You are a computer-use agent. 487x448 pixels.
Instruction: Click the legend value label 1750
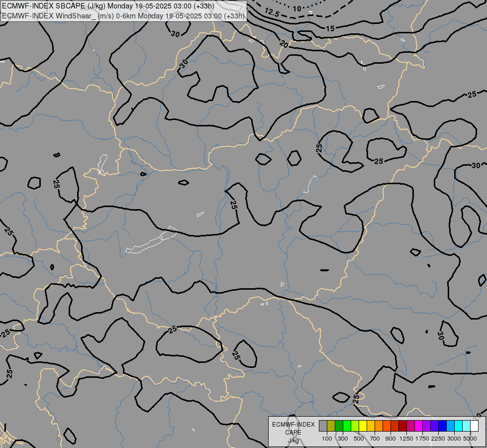pyautogui.click(x=422, y=439)
